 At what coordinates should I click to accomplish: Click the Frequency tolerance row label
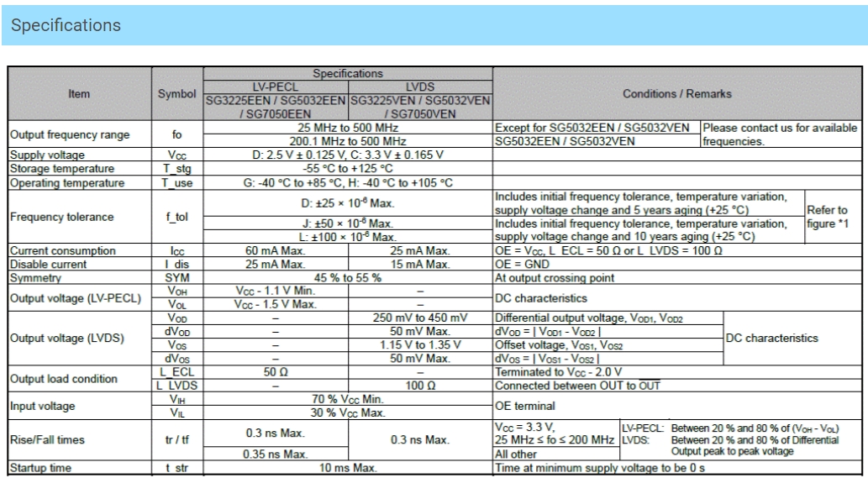click(x=61, y=217)
